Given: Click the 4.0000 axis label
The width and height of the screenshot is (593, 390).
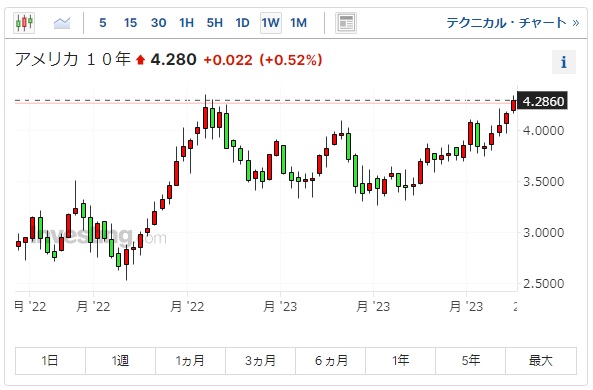Looking at the screenshot, I should pyautogui.click(x=543, y=131).
